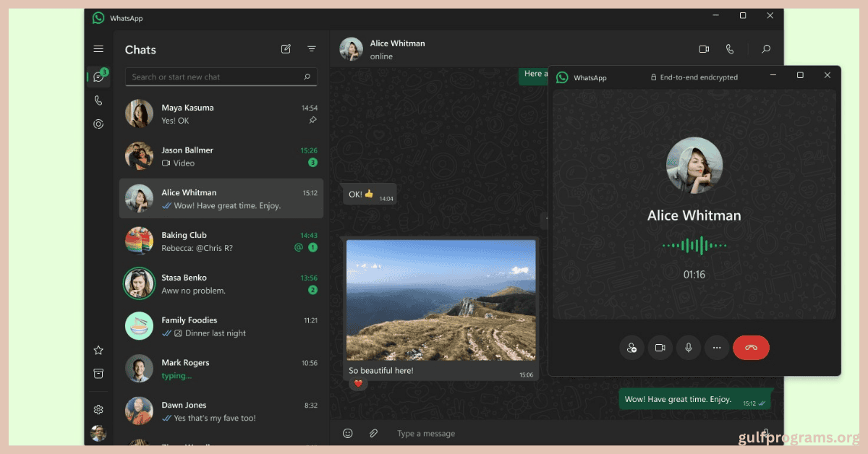Screen dimensions: 868x454
Task: Open more options in call window
Action: pyautogui.click(x=717, y=348)
